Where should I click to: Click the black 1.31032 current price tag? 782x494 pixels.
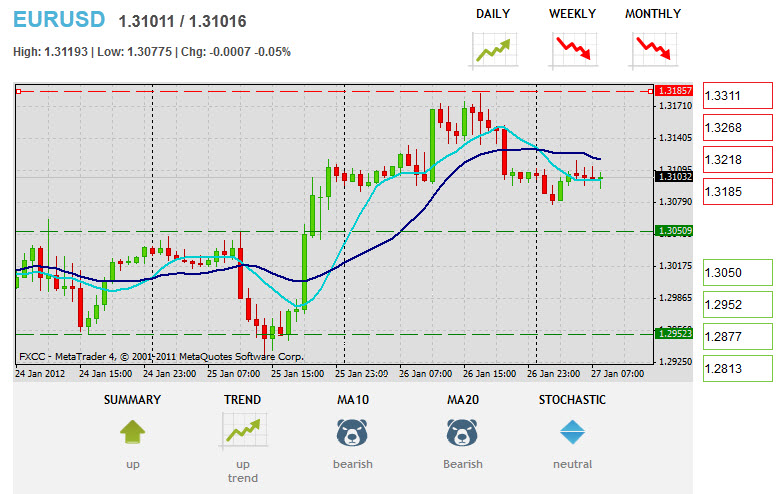click(x=674, y=176)
